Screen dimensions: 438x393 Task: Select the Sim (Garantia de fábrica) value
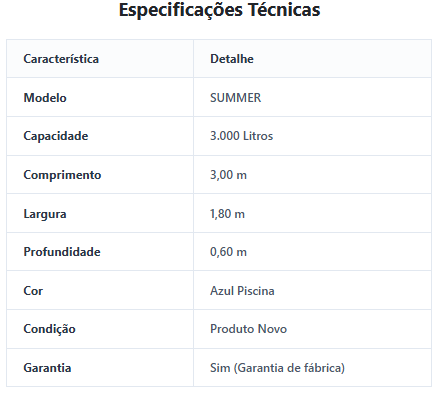277,368
